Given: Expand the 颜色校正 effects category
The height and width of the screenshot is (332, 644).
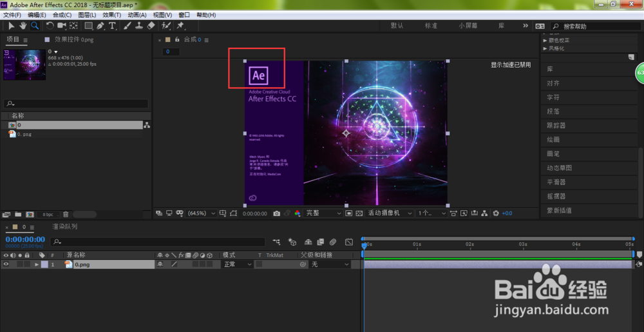Looking at the screenshot, I should (x=545, y=41).
